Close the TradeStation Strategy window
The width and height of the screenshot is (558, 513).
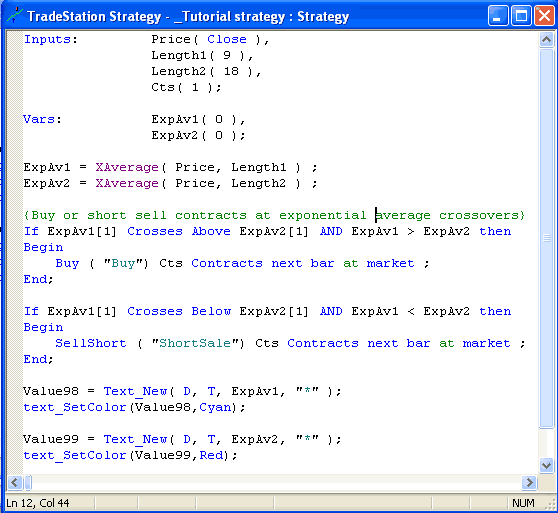pyautogui.click(x=544, y=16)
